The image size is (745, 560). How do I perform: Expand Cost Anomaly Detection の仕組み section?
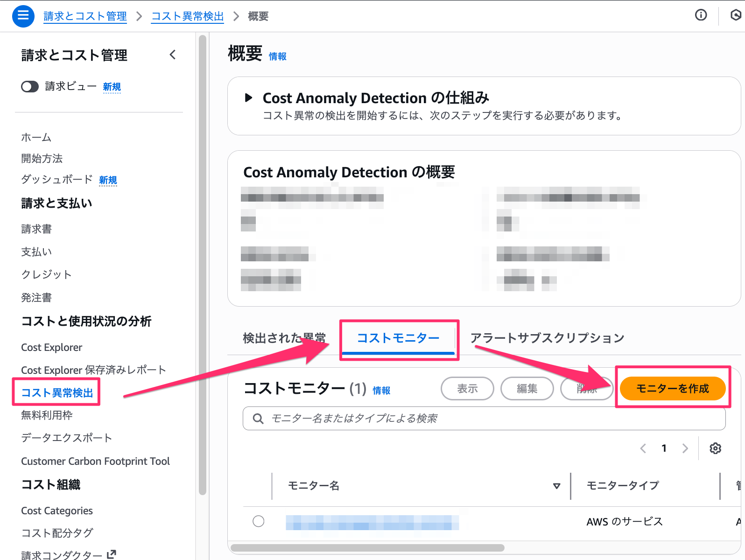click(248, 98)
